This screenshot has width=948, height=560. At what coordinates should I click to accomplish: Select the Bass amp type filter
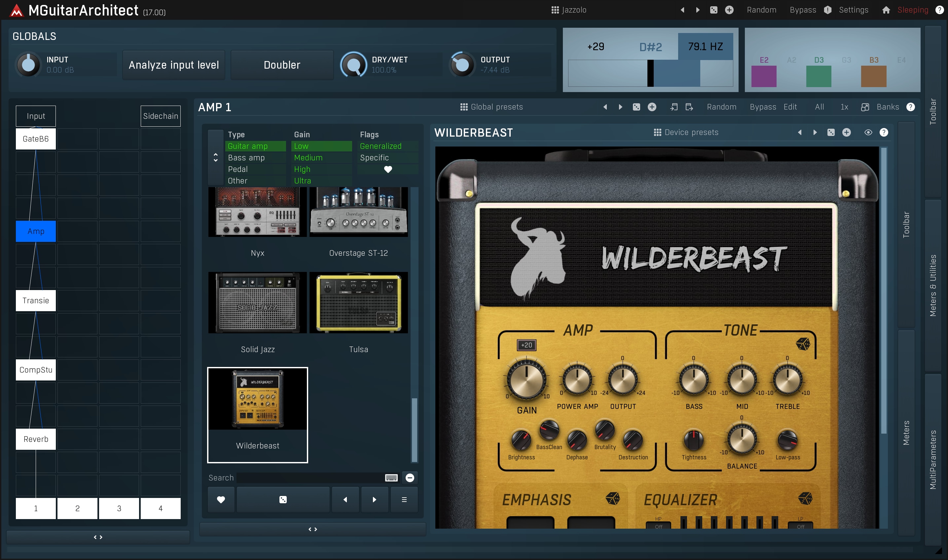pyautogui.click(x=246, y=158)
